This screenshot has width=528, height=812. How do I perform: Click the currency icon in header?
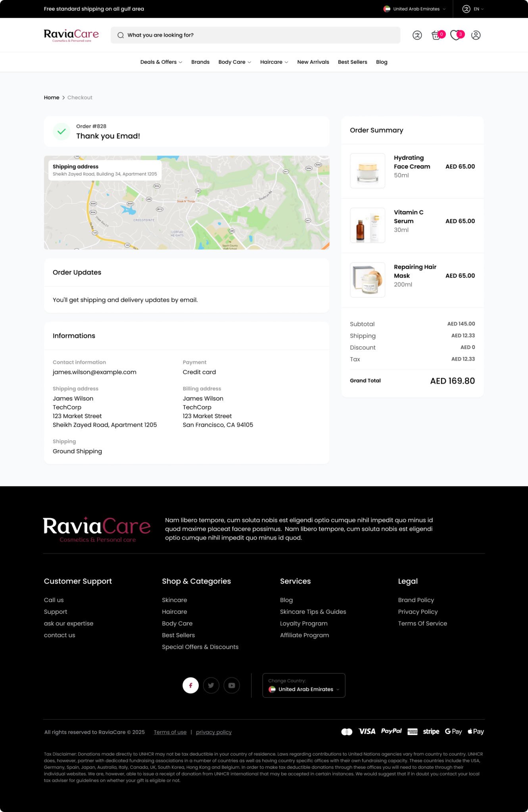(417, 35)
